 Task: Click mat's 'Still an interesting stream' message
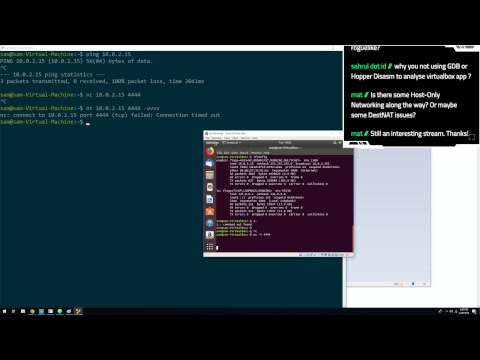coord(410,134)
